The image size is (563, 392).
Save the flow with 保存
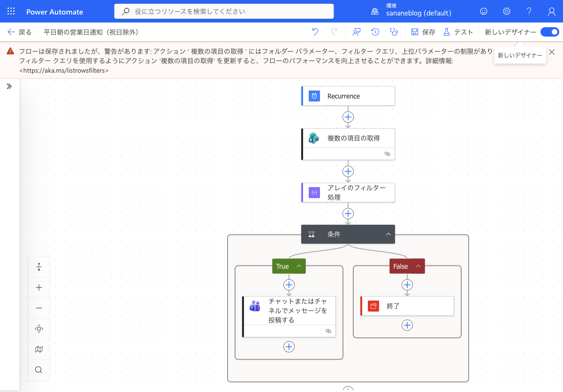coord(423,32)
